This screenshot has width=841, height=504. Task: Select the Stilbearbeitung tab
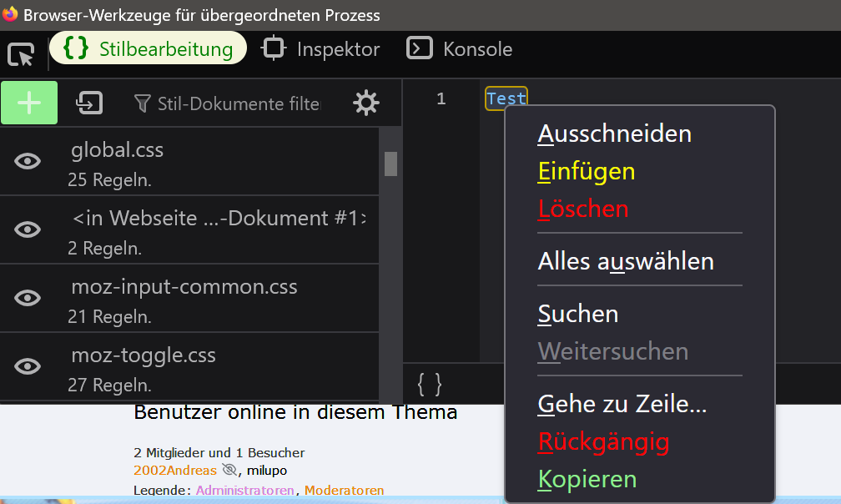pyautogui.click(x=149, y=49)
